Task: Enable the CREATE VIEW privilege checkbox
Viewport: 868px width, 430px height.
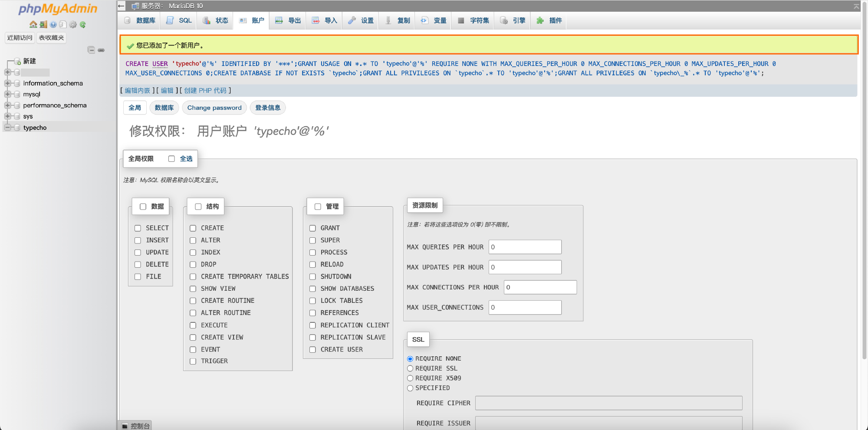Action: pos(193,338)
